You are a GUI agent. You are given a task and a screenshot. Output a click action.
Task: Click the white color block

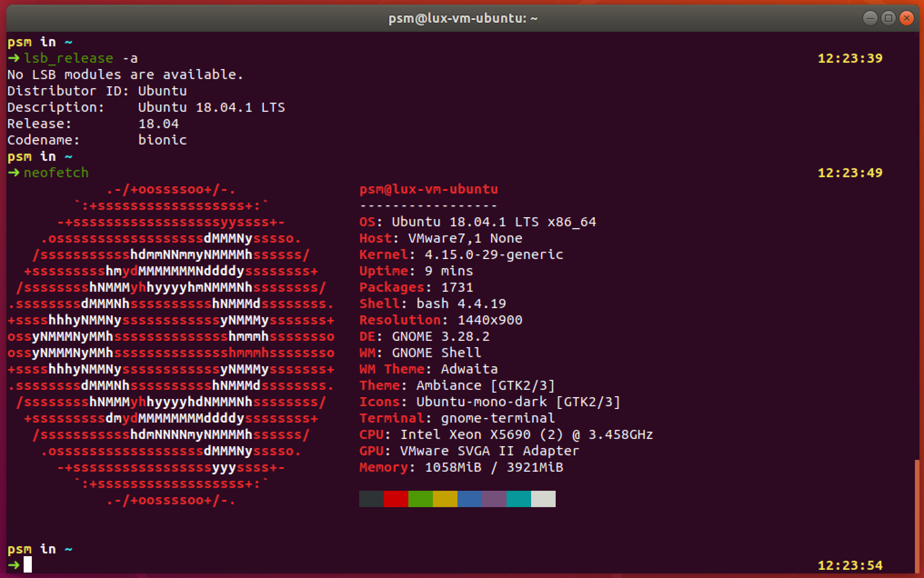pos(543,499)
